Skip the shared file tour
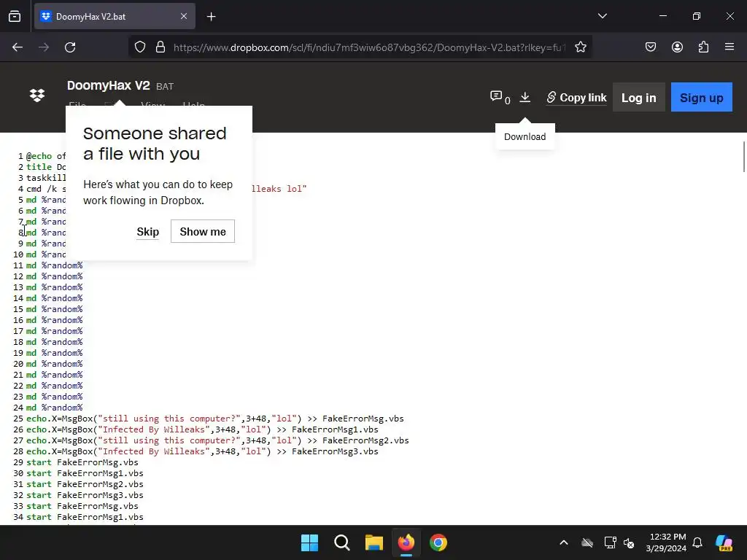The image size is (747, 560). [x=147, y=232]
